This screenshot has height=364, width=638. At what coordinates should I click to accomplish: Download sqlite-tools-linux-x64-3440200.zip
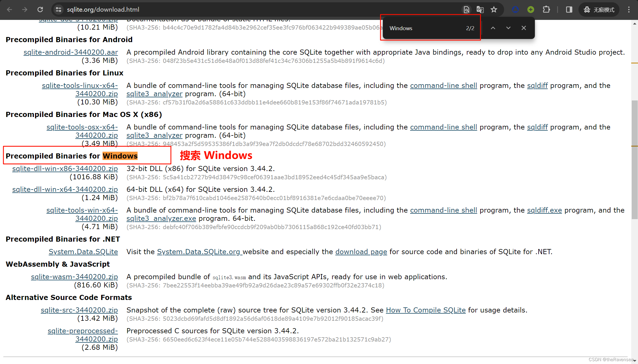tap(80, 89)
